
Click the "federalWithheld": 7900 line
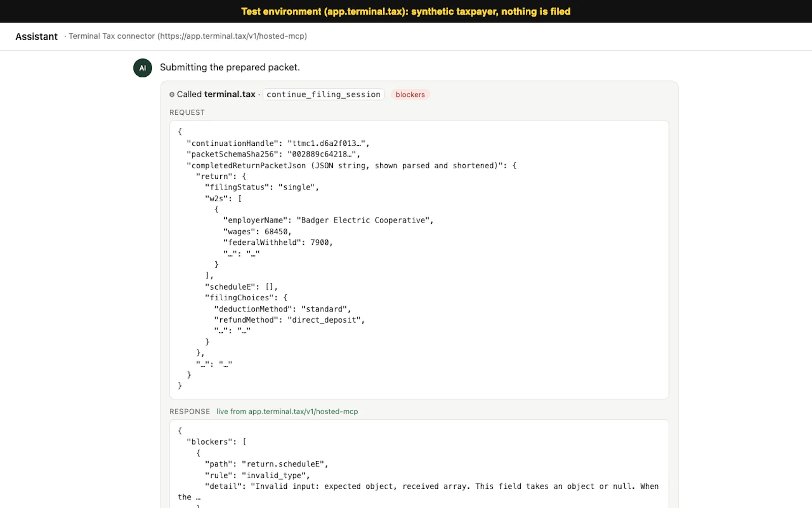click(x=278, y=243)
